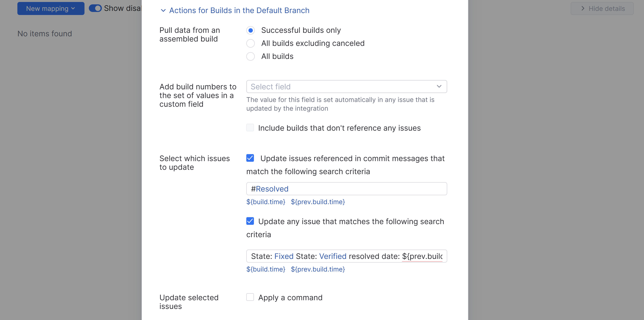Open the "Select field" dropdown
Viewport: 644px width, 320px height.
(x=346, y=86)
